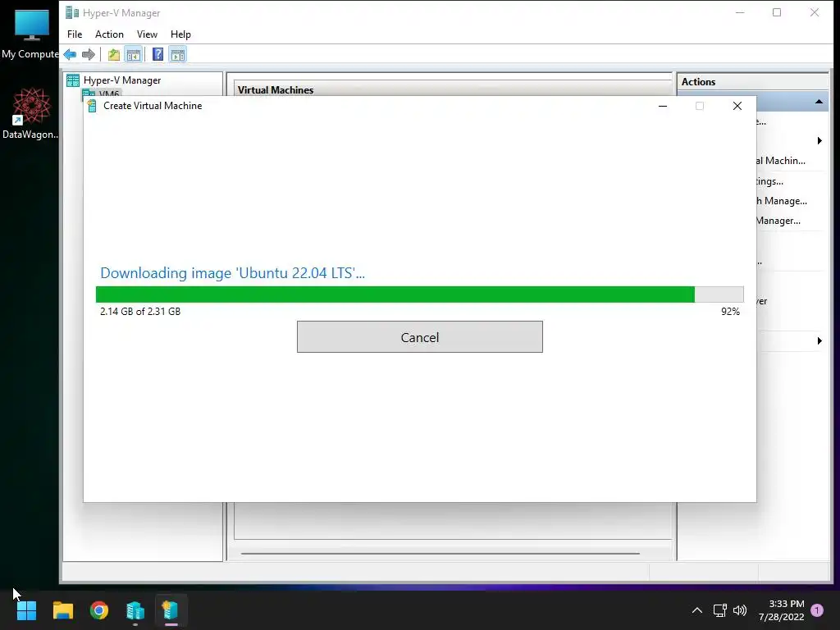840x630 pixels.
Task: Click the 'al Machin...' action
Action: pos(781,161)
